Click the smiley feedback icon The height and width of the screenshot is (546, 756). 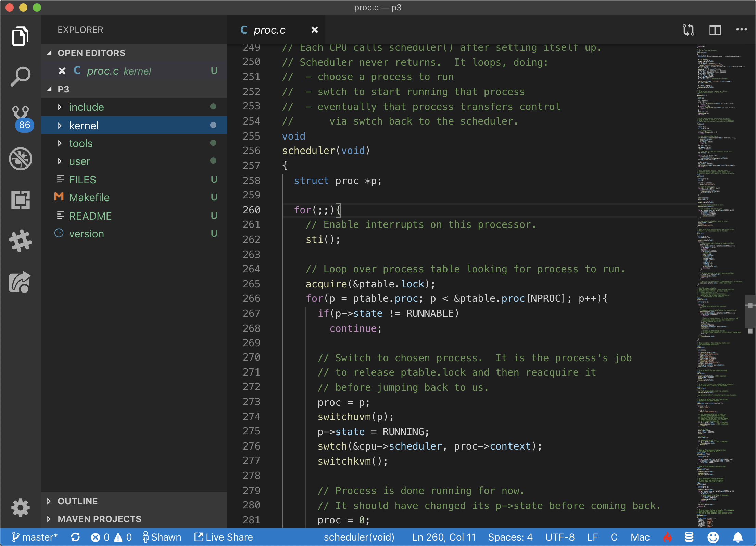pos(713,537)
